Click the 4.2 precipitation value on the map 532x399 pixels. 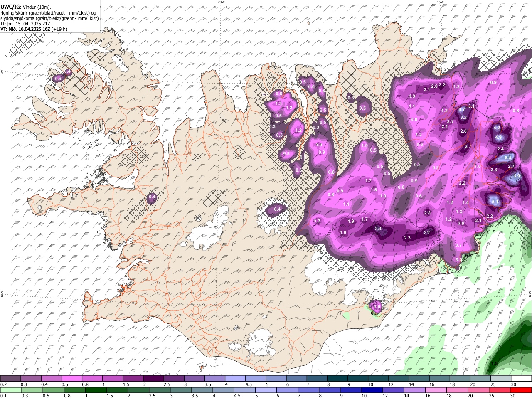(496, 128)
